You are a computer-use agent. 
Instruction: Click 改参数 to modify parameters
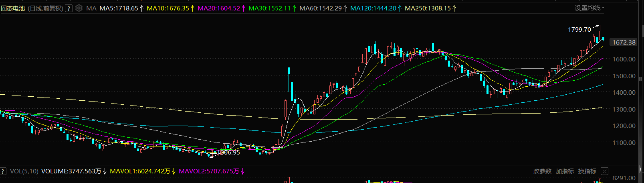click(x=542, y=171)
